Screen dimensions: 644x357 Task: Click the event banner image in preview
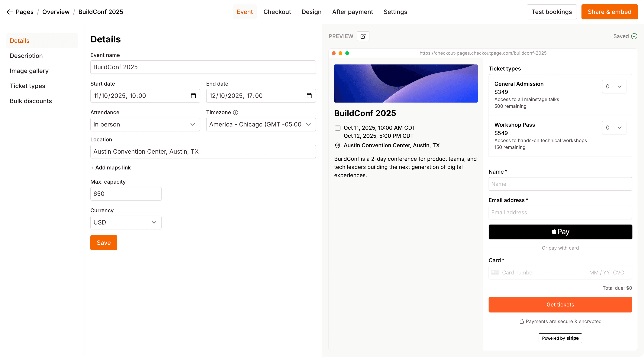click(x=406, y=84)
